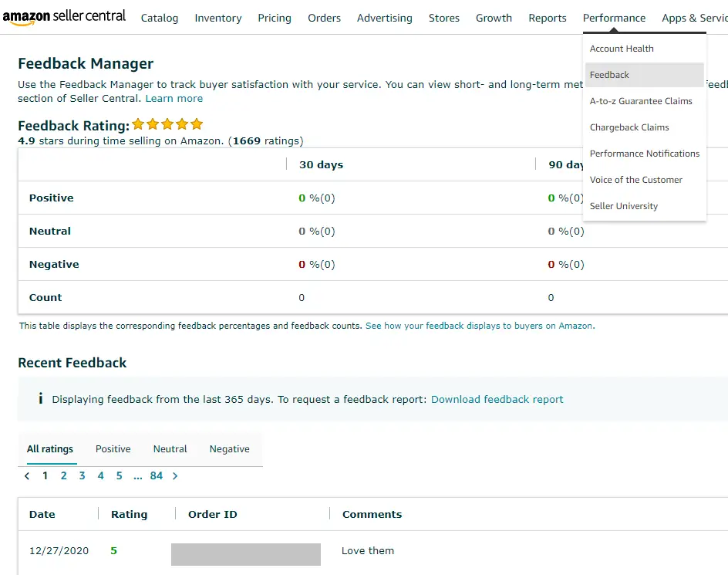The width and height of the screenshot is (728, 575).
Task: Open Chargeback Claims from menu
Action: (629, 127)
